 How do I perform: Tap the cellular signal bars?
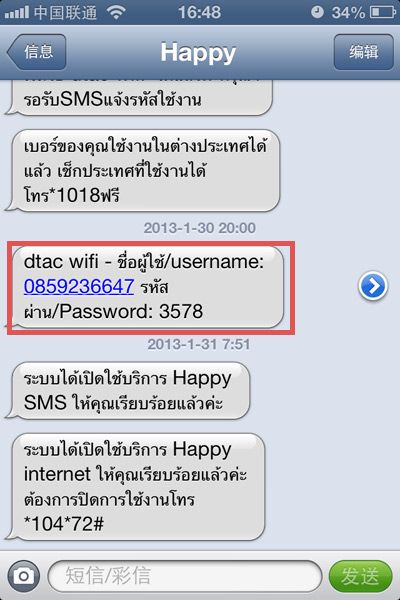[x=17, y=13]
